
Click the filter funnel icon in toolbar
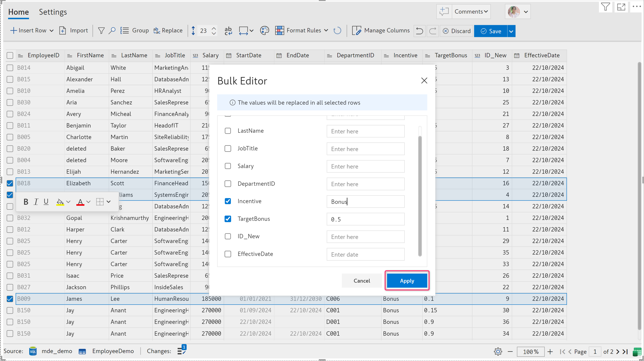[x=101, y=31]
